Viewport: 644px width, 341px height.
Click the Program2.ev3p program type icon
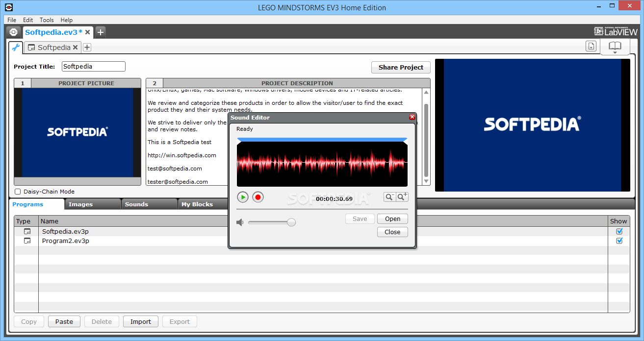tap(27, 241)
